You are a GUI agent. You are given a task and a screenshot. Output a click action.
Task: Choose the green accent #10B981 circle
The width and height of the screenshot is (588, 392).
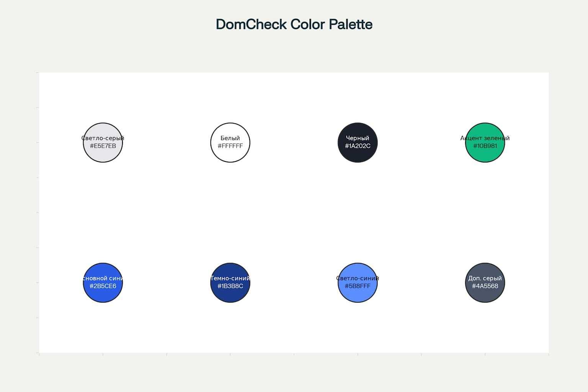485,142
